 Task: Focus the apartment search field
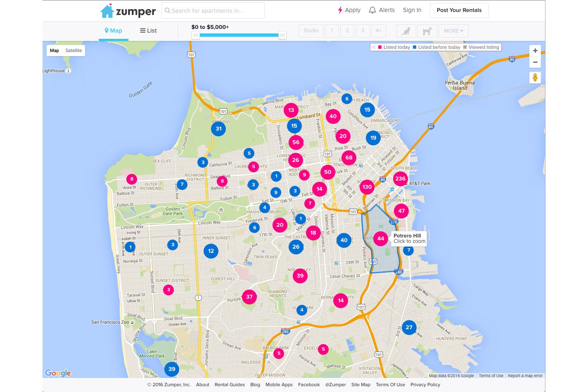click(x=213, y=10)
